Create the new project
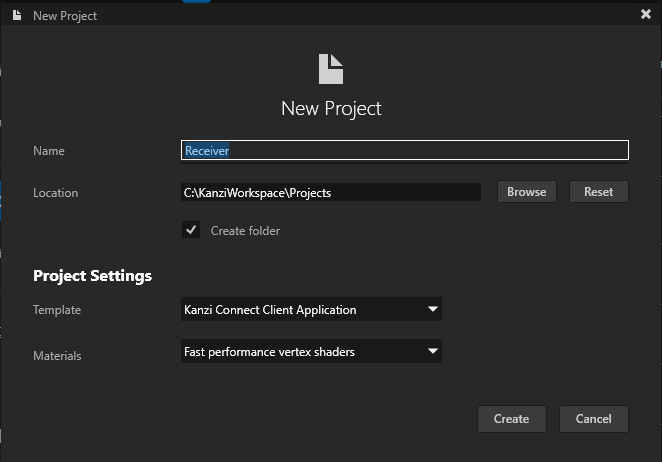Viewport: 662px width, 462px height. tap(511, 419)
